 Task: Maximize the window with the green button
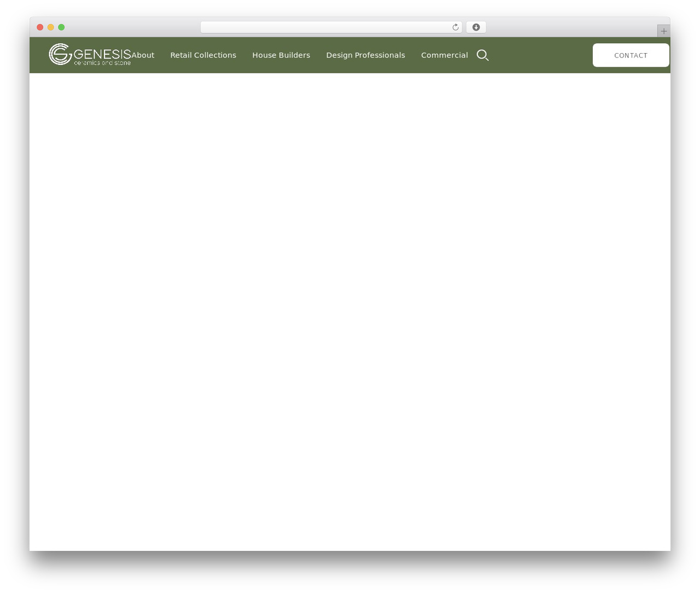point(61,27)
